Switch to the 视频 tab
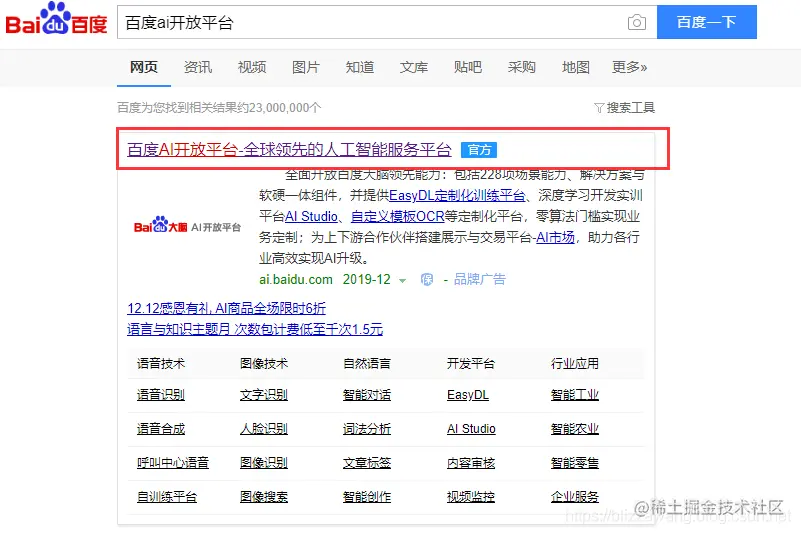The width and height of the screenshot is (801, 534). click(252, 67)
